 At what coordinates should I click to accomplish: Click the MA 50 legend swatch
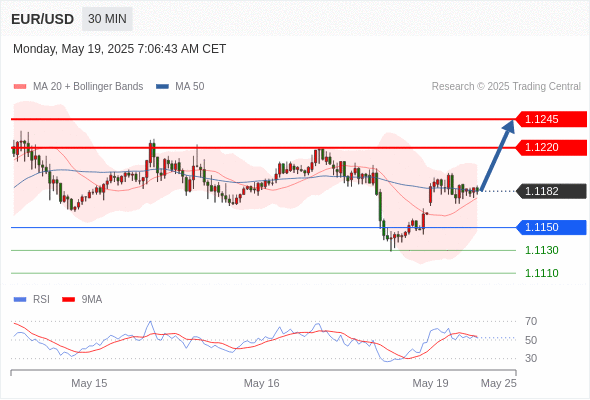click(162, 87)
